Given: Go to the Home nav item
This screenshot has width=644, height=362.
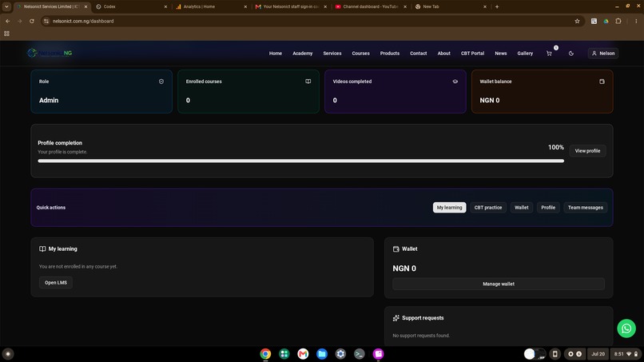Looking at the screenshot, I should 275,54.
